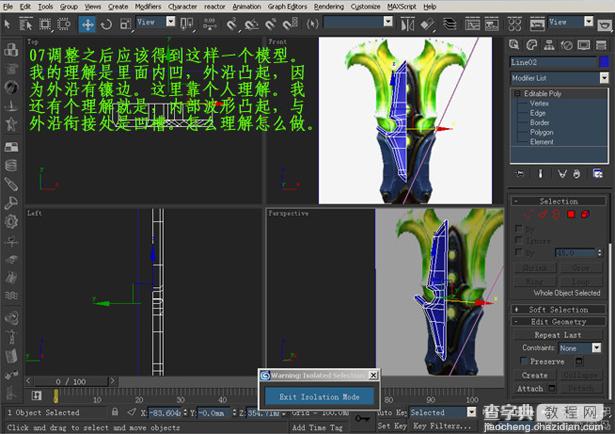This screenshot has width=615, height=434.
Task: Open the Reference Coordinate System View dropdown
Action: coord(156,22)
